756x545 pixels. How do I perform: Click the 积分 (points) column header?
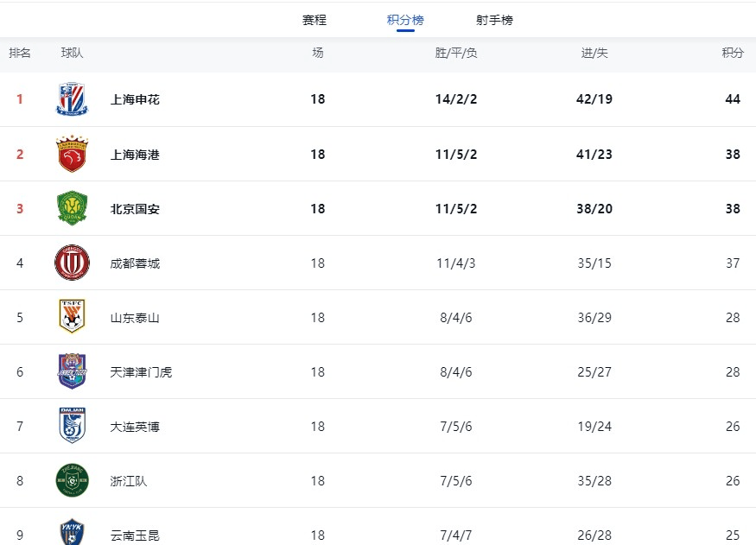coord(733,53)
